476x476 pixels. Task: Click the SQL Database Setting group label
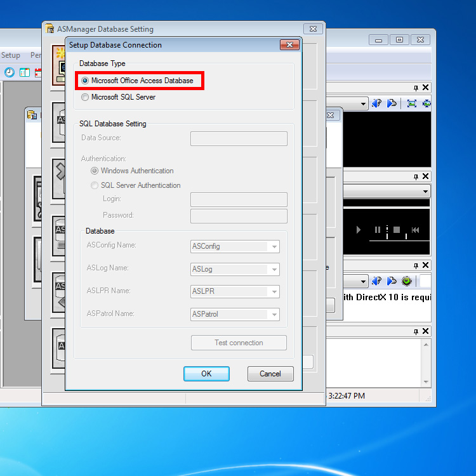tap(112, 124)
